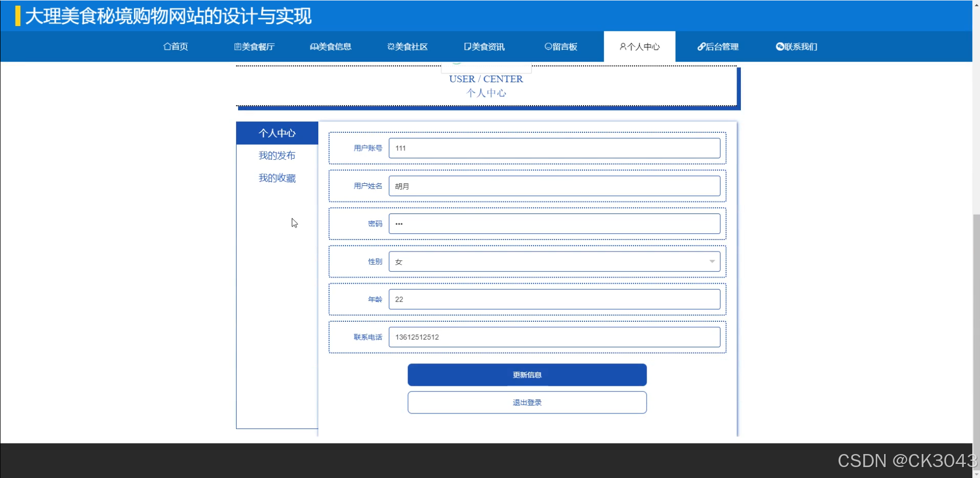This screenshot has height=478, width=980.
Task: Navigate to 美食社区
Action: click(407, 46)
